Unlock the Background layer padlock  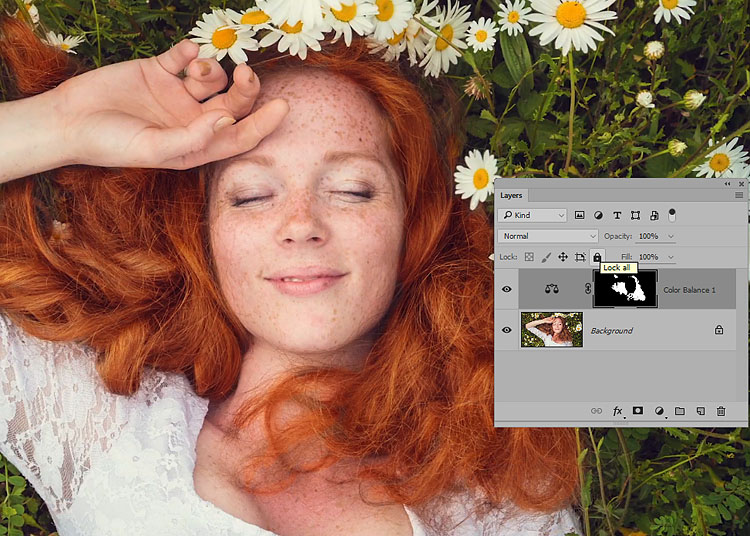(718, 330)
